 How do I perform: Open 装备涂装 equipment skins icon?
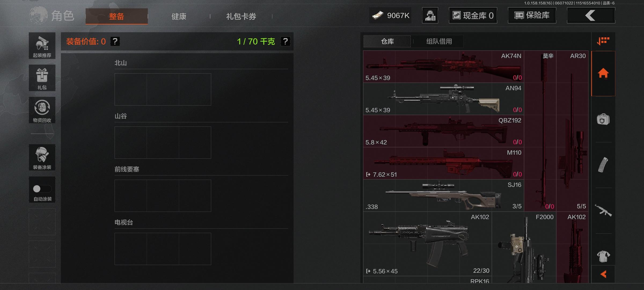pos(42,157)
